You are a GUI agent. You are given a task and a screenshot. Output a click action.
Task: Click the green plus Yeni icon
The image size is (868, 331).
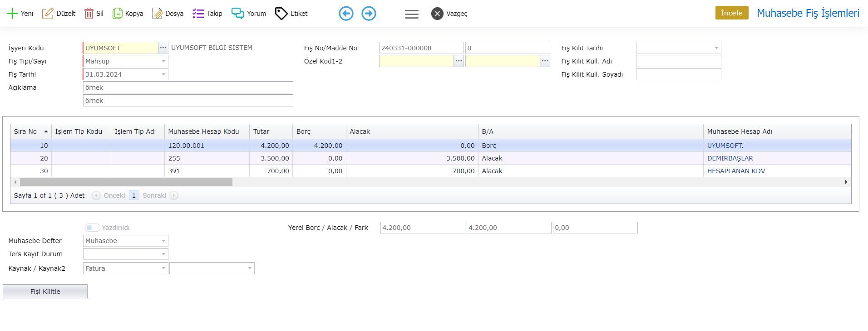12,14
